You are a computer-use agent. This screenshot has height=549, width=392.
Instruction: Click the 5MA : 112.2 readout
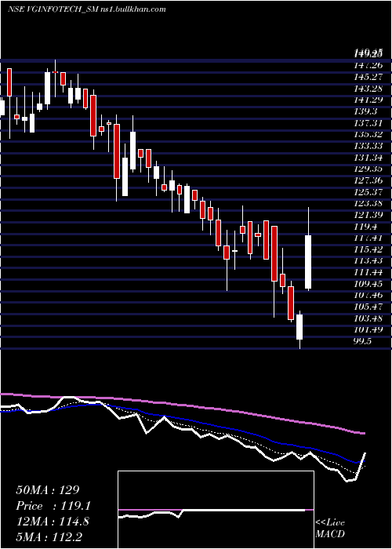coord(49,537)
